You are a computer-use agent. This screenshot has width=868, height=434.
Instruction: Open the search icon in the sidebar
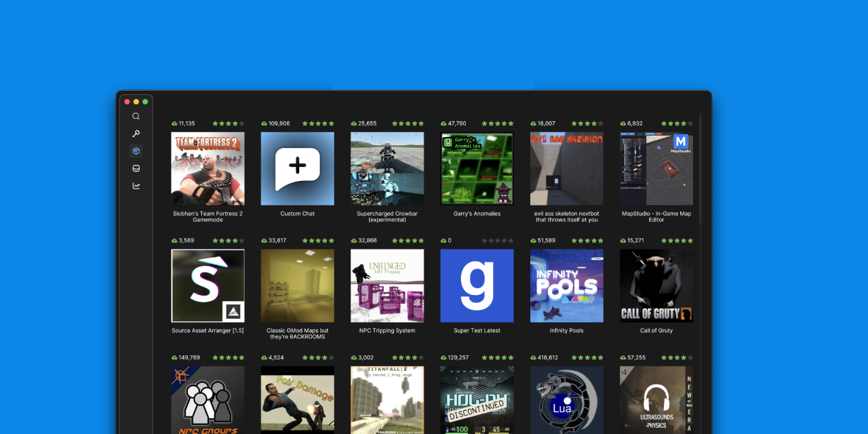[136, 116]
